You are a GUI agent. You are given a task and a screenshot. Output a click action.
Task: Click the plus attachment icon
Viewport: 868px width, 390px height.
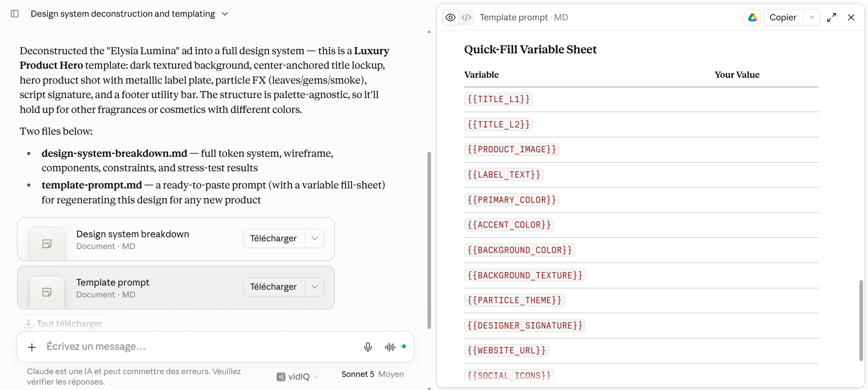[x=32, y=347]
